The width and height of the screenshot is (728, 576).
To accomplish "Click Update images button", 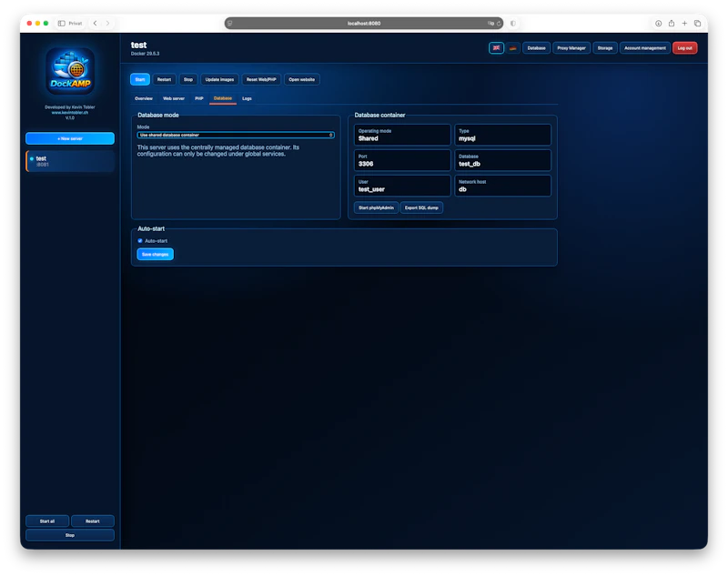I will 219,79.
